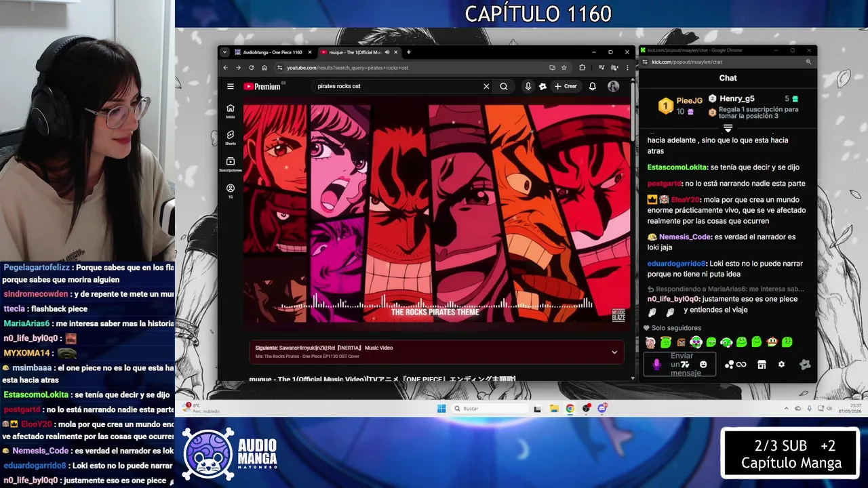Open the Windows Start button
This screenshot has width=868, height=488.
(x=441, y=408)
